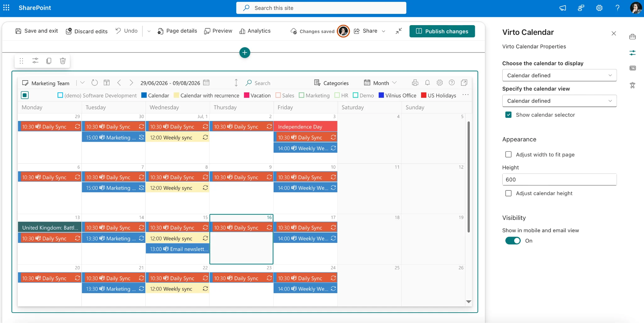
Task: Click the add section plus button
Action: [x=245, y=52]
